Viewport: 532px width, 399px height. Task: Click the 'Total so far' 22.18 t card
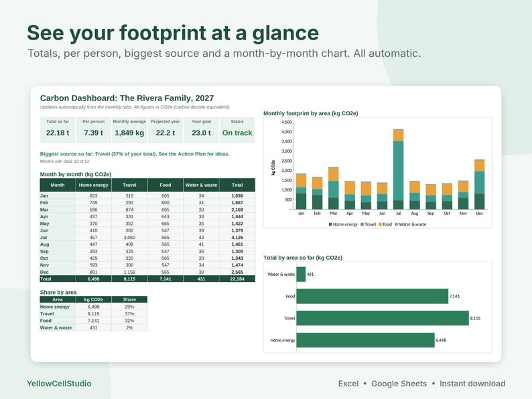coord(58,130)
